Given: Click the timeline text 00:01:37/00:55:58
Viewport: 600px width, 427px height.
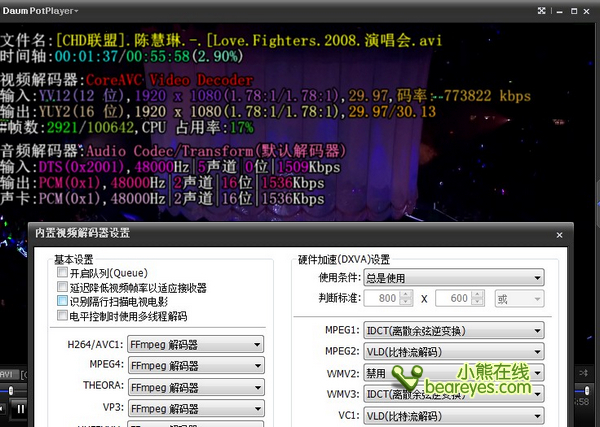Looking at the screenshot, I should [122, 57].
